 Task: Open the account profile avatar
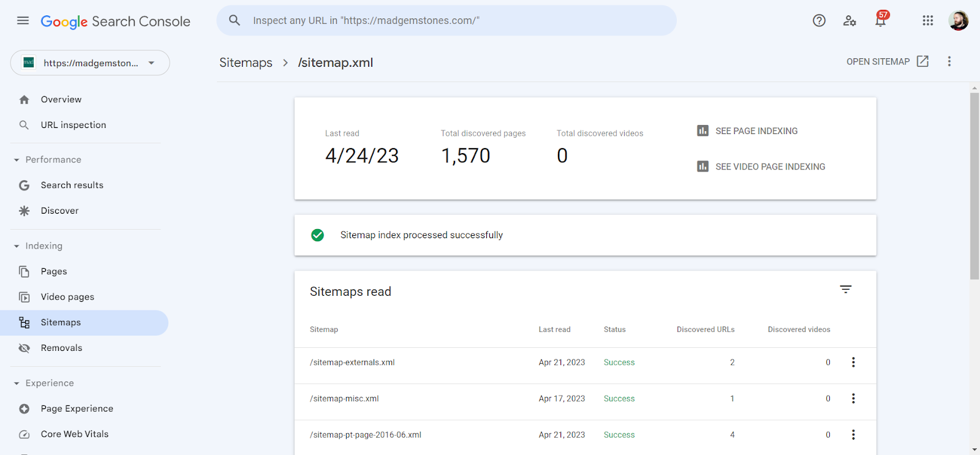point(959,21)
